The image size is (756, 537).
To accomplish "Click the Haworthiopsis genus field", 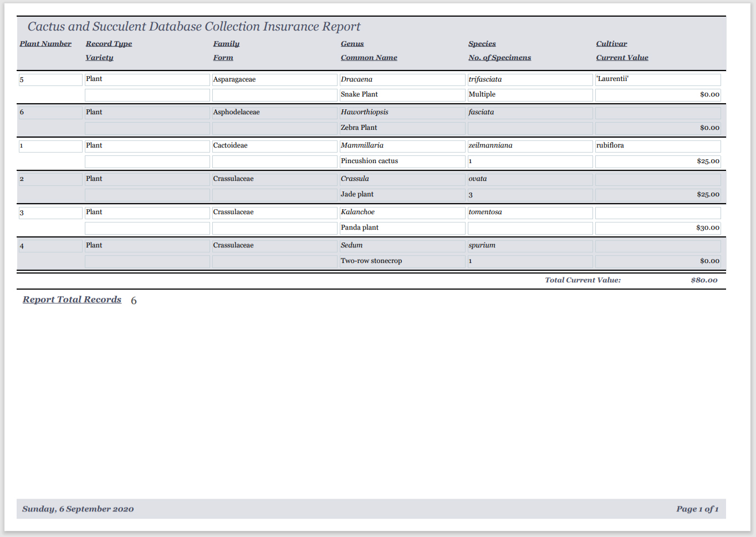I will [402, 113].
